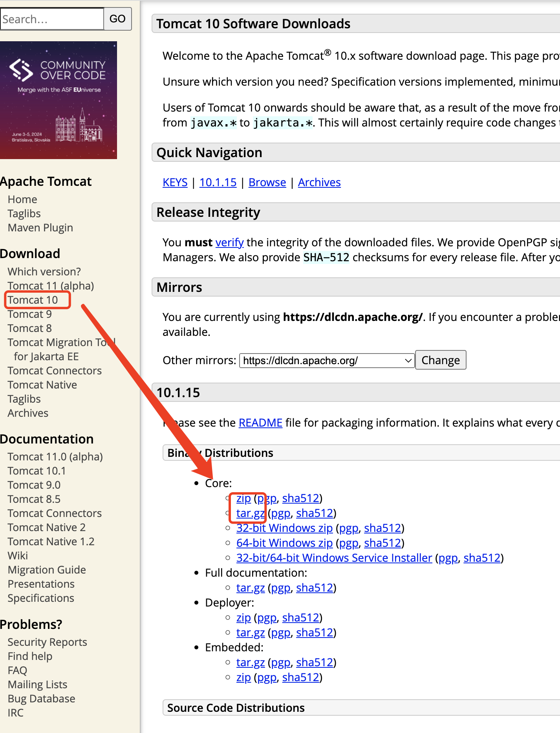Viewport: 560px width, 733px height.
Task: Click the Change mirror button
Action: (441, 360)
